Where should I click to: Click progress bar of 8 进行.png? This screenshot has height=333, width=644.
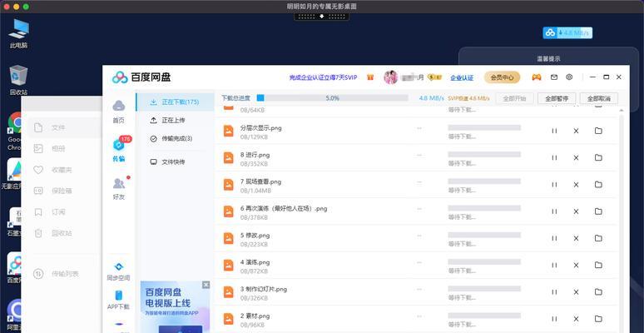[484, 155]
